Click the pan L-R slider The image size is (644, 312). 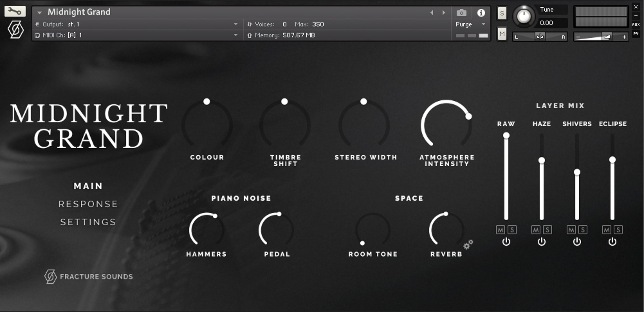(x=540, y=37)
